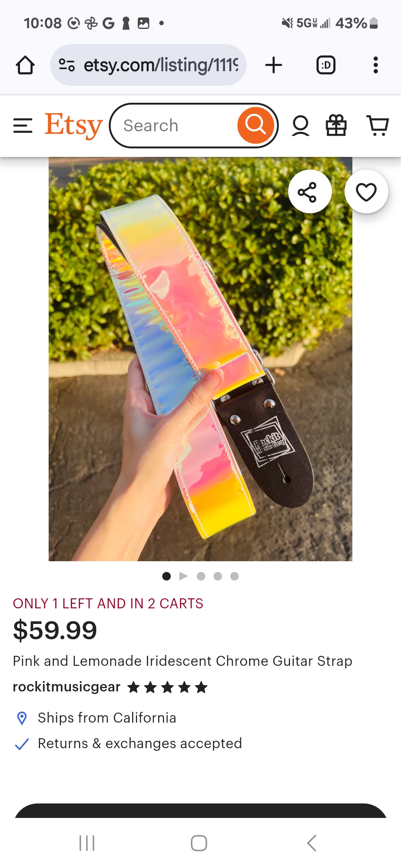
Task: Go to Etsy homepage logo
Action: 74,125
